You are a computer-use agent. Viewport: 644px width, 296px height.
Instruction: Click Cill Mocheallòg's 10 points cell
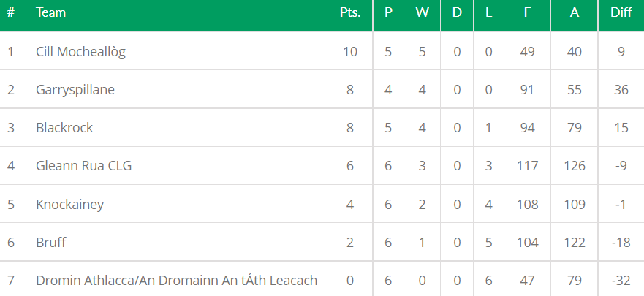pyautogui.click(x=350, y=52)
